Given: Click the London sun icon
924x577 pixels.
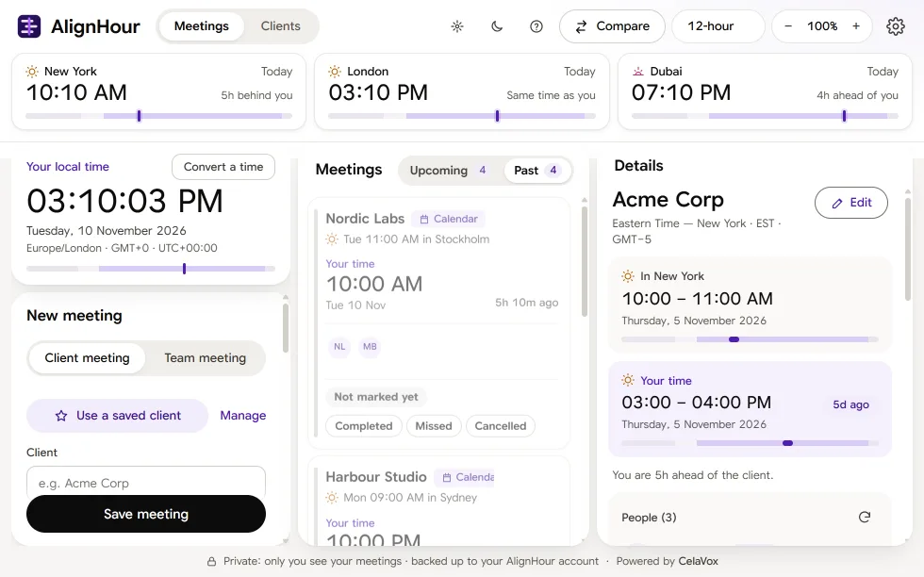Looking at the screenshot, I should tap(335, 72).
